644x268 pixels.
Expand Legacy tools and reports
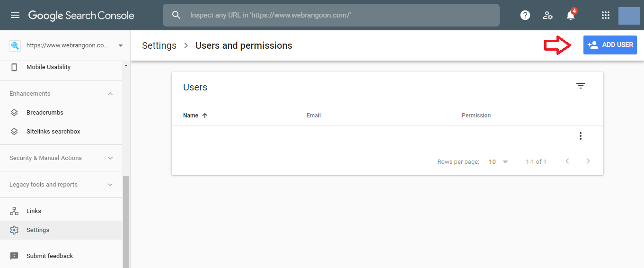coord(62,185)
